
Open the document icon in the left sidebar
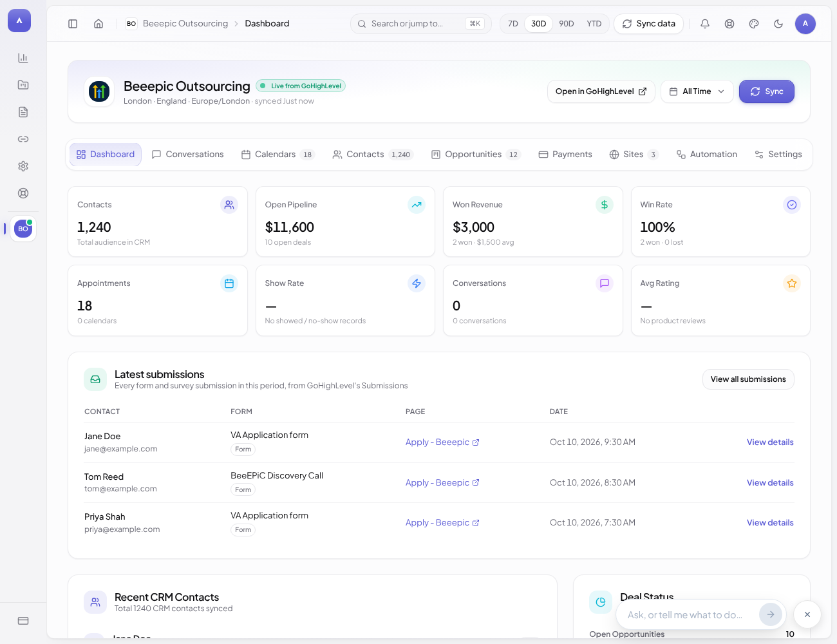pos(23,112)
